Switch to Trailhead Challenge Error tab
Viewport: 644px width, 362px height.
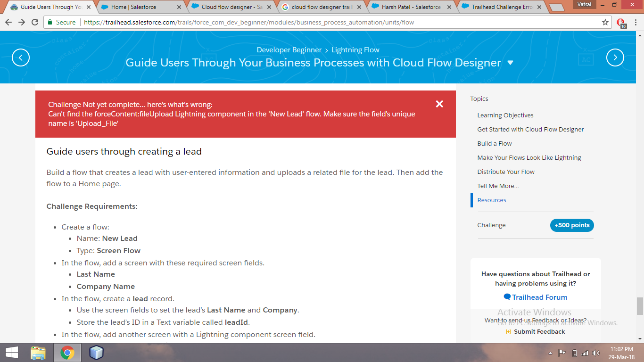500,7
